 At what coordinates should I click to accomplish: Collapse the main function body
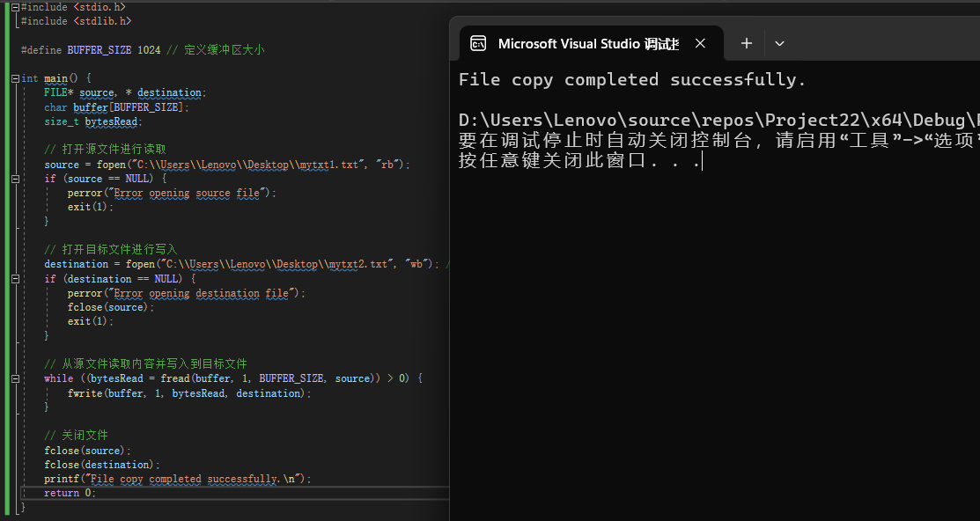[16, 78]
